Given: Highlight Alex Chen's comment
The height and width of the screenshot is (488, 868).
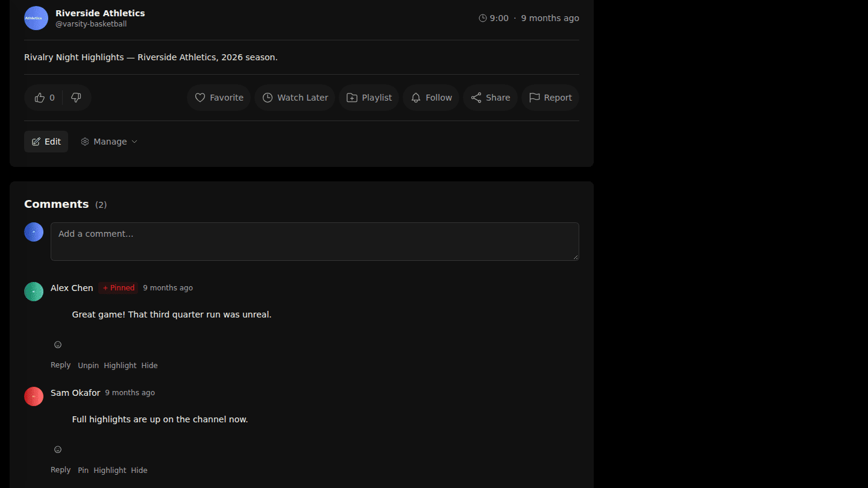Looking at the screenshot, I should [120, 366].
